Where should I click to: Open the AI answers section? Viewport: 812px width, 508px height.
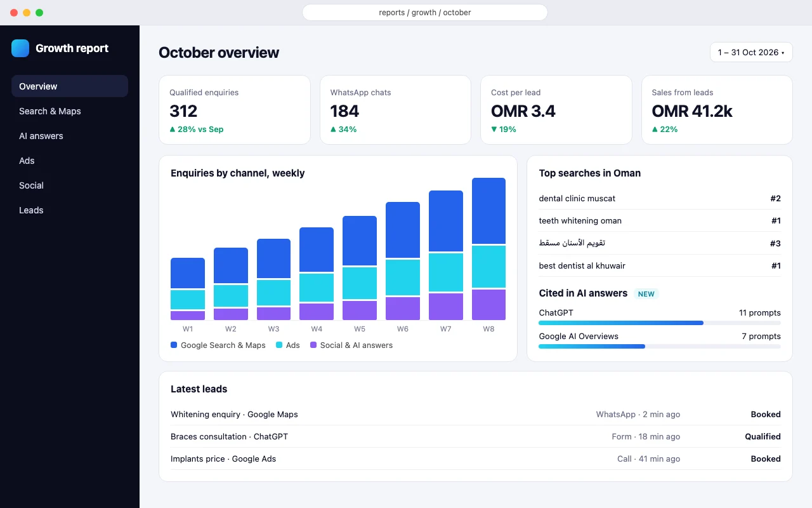(70, 136)
